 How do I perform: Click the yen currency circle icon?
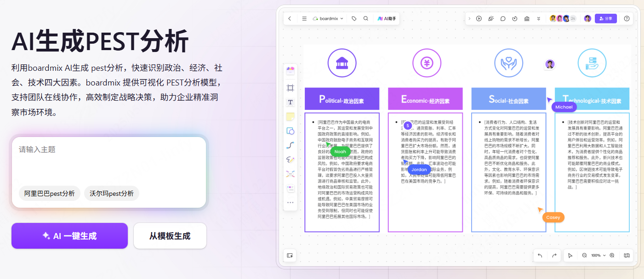427,63
